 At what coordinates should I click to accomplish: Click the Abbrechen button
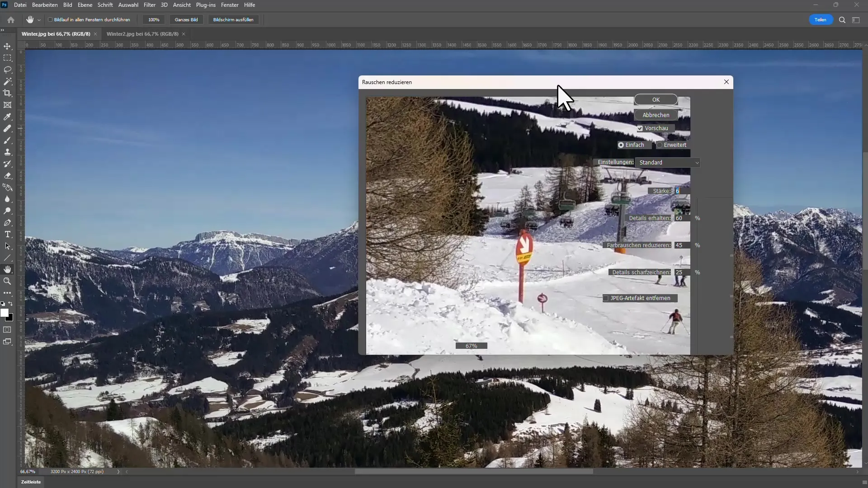tap(656, 115)
